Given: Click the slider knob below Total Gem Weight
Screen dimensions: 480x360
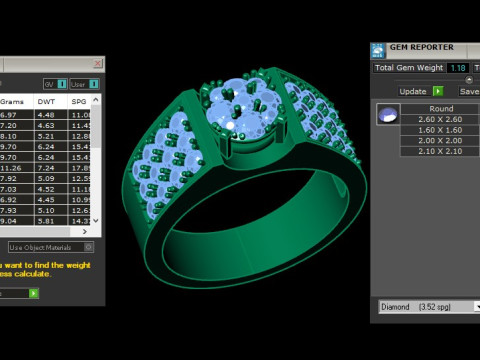Looking at the screenshot, I should [x=469, y=80].
